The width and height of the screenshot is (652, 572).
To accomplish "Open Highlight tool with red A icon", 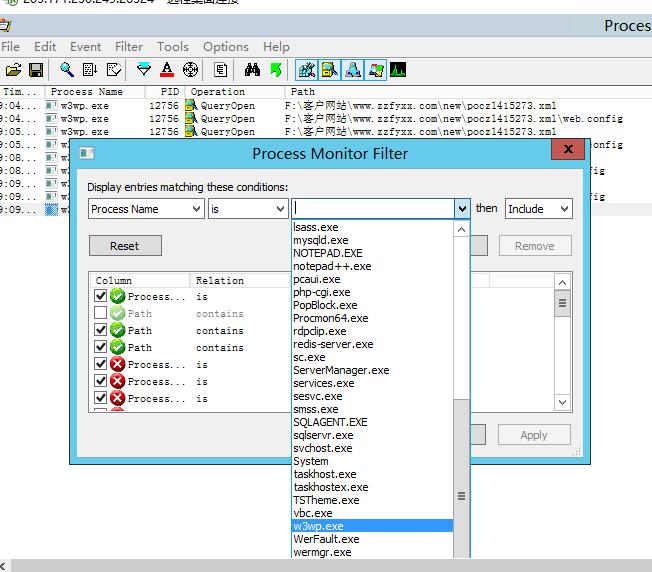I will coord(167,70).
